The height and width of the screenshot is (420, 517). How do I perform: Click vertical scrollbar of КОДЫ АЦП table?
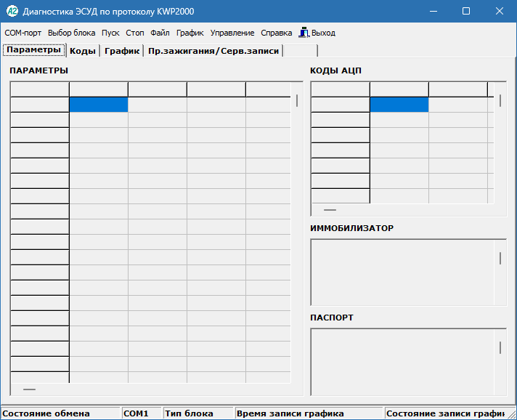point(500,143)
